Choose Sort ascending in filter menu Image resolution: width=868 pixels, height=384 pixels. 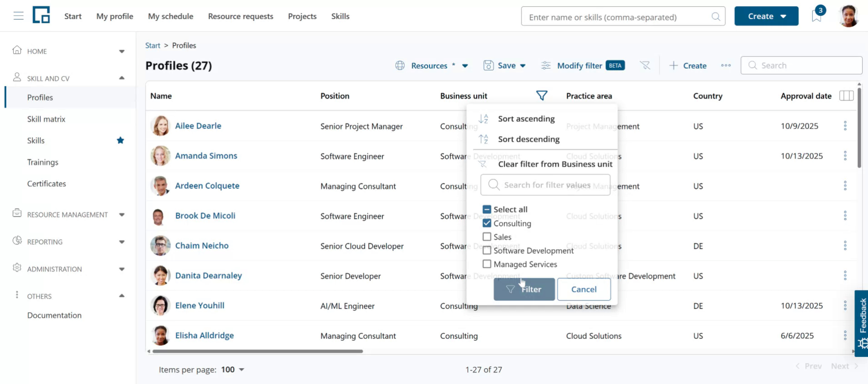526,119
